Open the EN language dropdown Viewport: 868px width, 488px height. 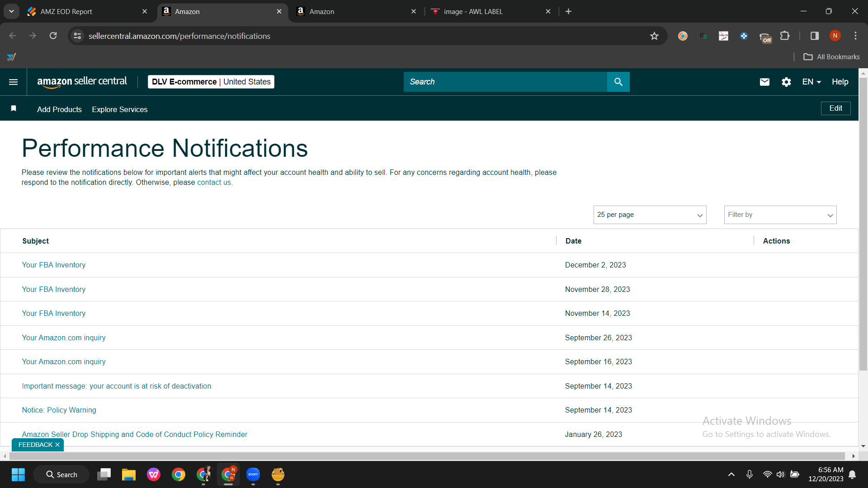tap(811, 82)
